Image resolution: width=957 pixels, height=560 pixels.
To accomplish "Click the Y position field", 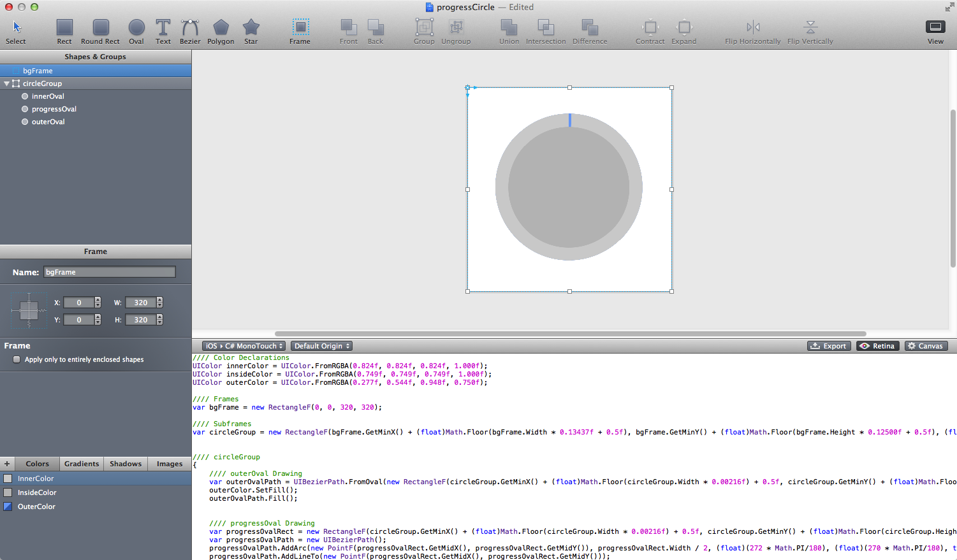I will pos(79,320).
